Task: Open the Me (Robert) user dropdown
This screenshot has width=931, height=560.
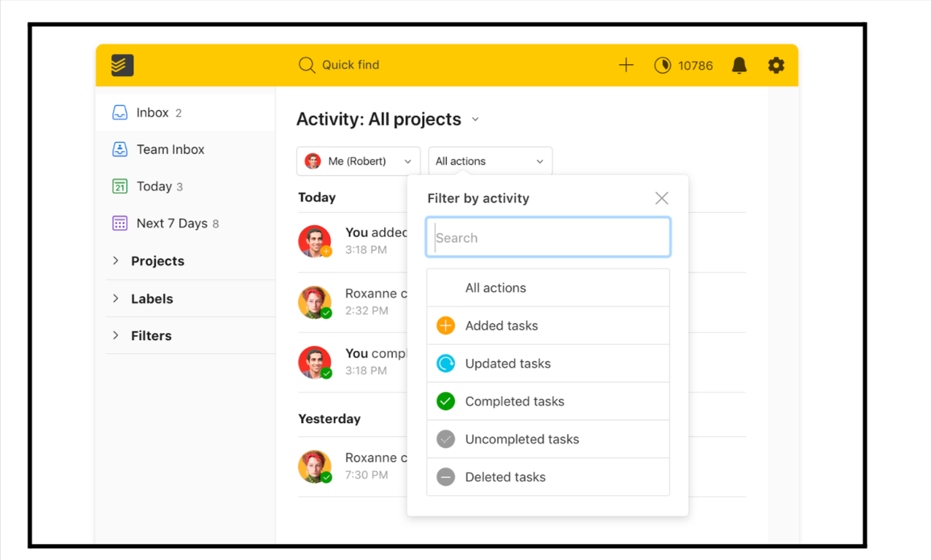Action: 358,161
